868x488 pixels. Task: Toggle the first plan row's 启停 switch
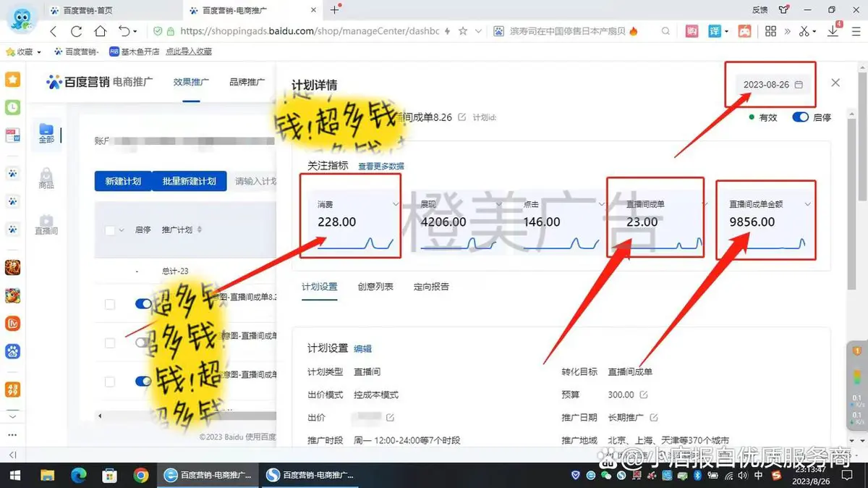pyautogui.click(x=142, y=304)
